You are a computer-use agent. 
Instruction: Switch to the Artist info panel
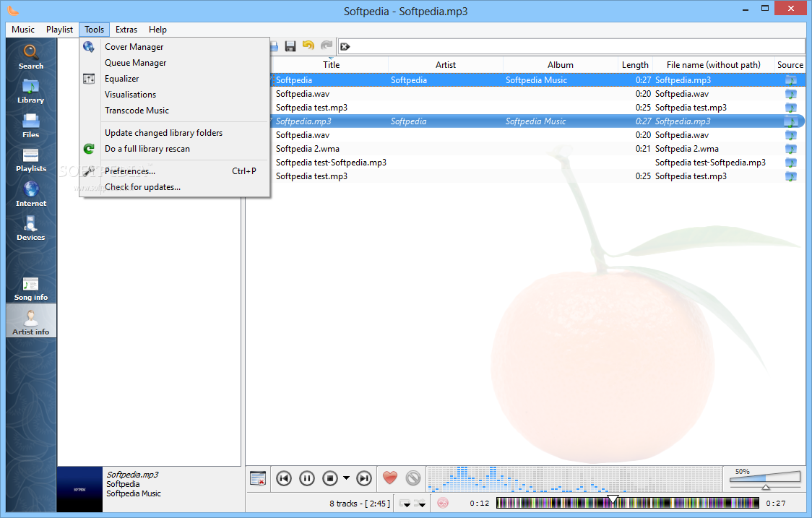pos(30,321)
